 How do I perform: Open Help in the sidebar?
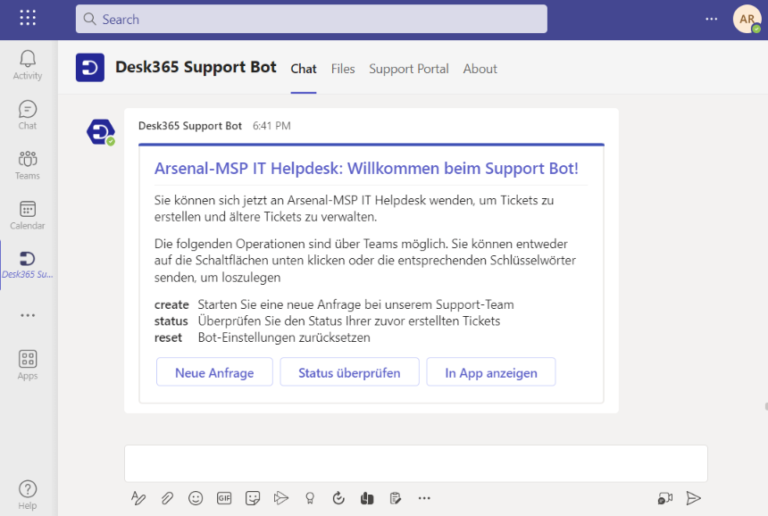27,494
